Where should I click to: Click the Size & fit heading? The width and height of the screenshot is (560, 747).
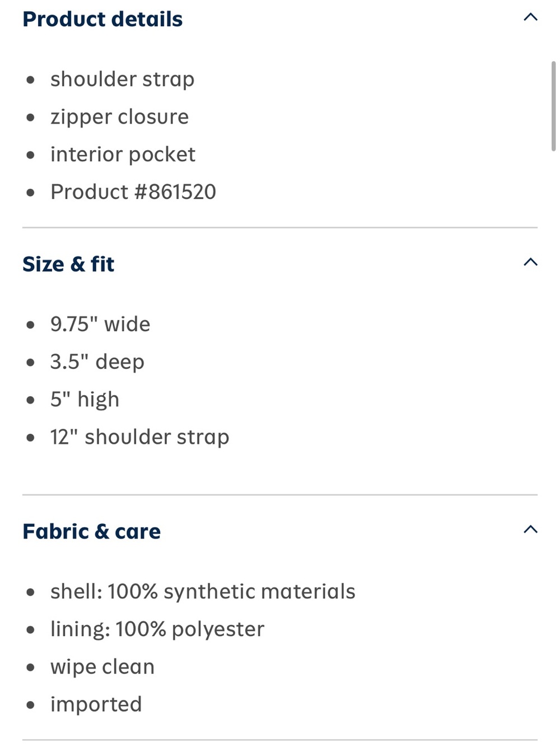pyautogui.click(x=68, y=264)
